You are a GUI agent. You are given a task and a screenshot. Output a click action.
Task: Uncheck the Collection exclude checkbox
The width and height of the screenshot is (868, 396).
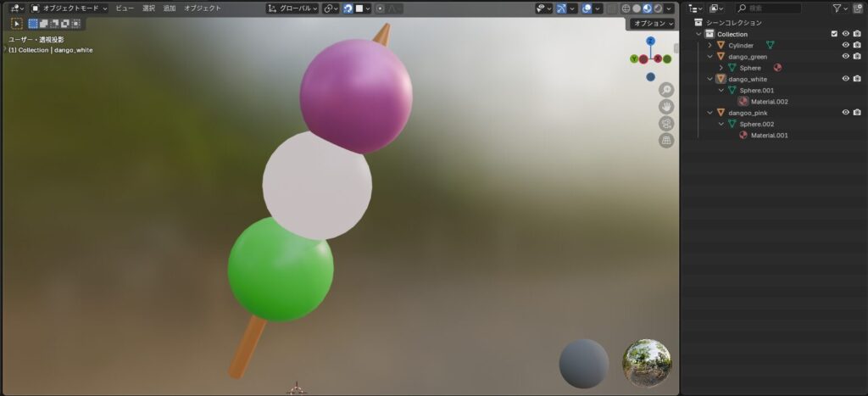tap(834, 34)
